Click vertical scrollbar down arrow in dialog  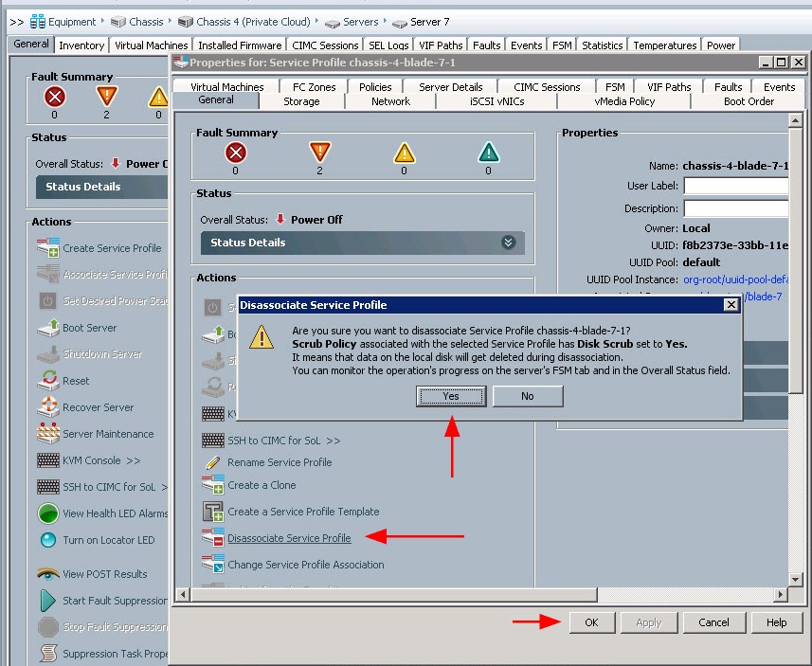(x=796, y=580)
